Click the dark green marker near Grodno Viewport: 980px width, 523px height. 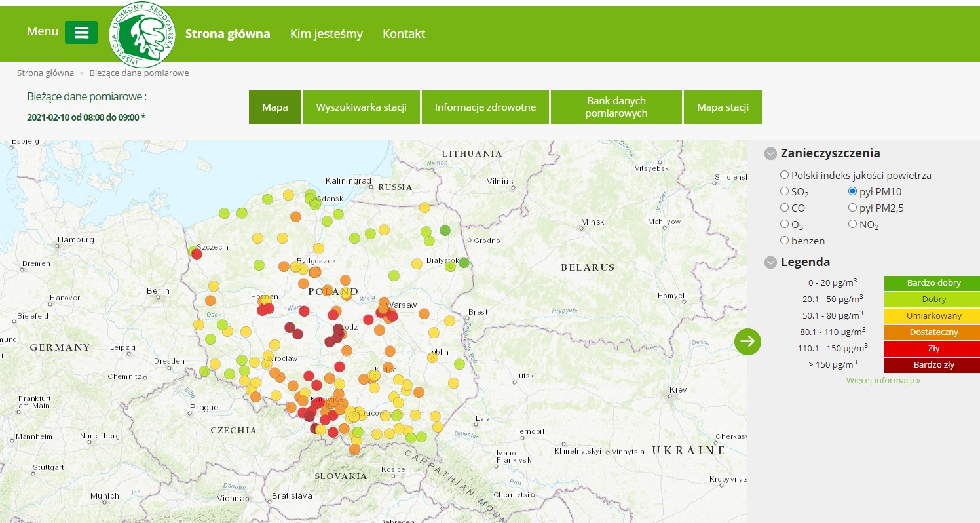[445, 230]
